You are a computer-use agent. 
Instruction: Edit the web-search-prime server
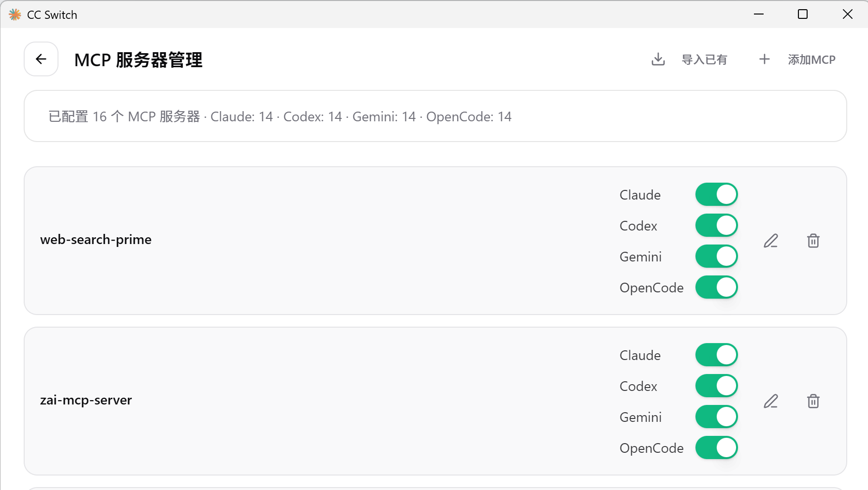[x=771, y=241]
